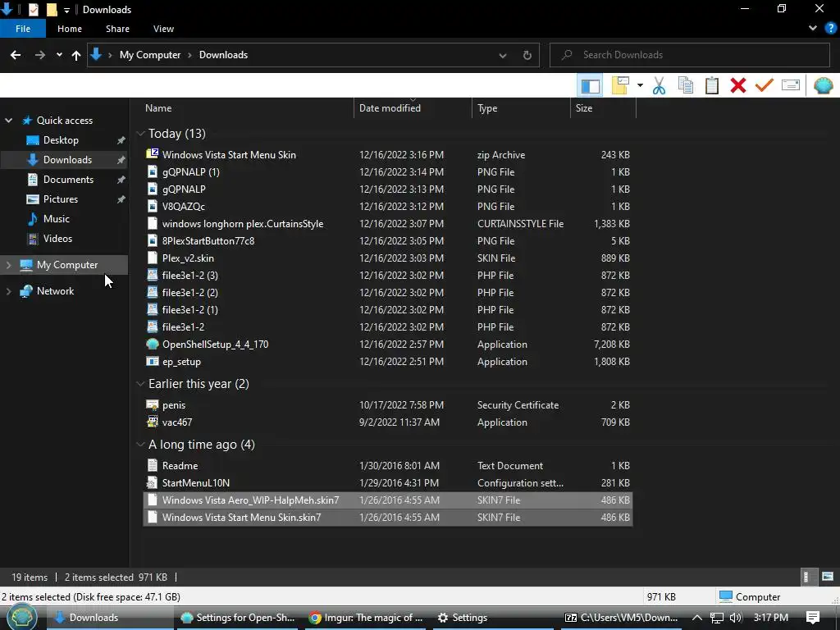The image size is (840, 630).
Task: Refresh the Downloads folder
Action: 527,55
